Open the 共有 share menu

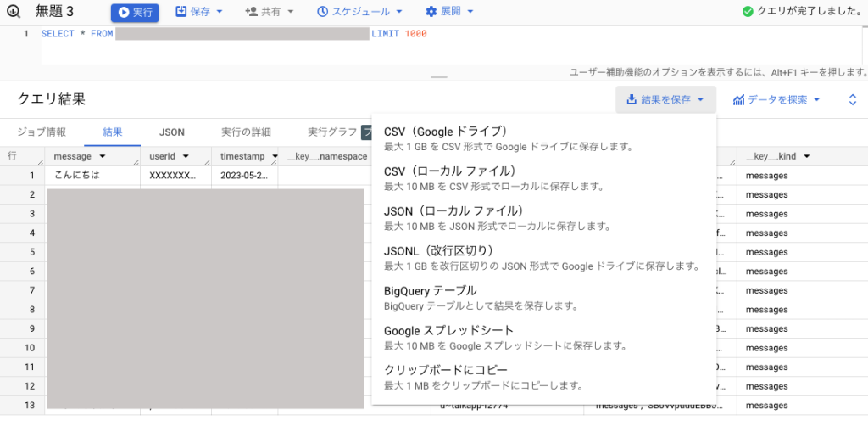pos(269,12)
